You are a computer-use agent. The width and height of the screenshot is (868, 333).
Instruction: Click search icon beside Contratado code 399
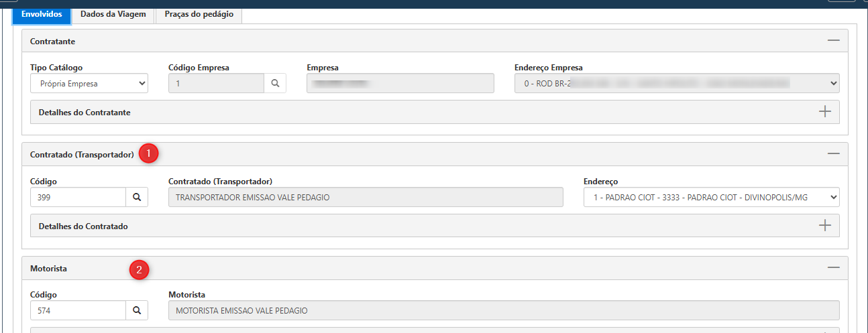click(x=137, y=197)
